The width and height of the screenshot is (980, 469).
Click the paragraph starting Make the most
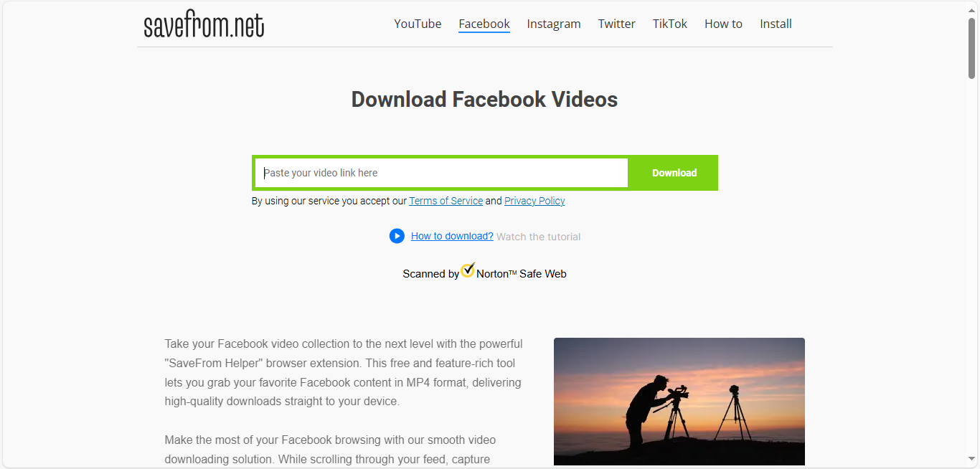(330, 450)
